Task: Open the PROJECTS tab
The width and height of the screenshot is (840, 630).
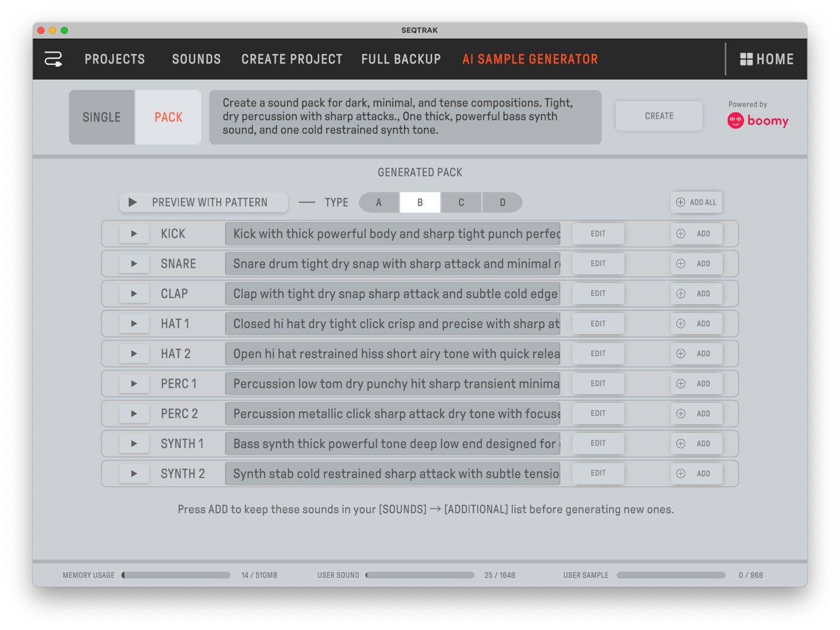Action: coord(115,59)
